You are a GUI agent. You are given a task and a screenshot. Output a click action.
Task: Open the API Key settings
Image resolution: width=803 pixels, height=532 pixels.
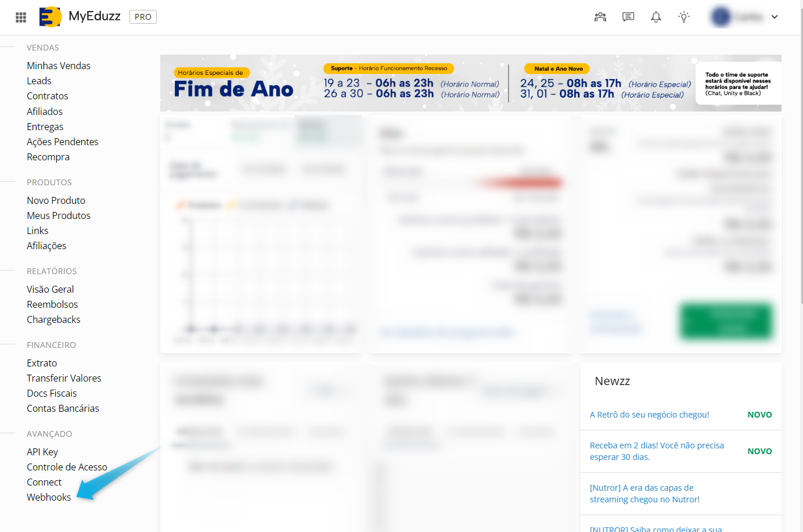coord(42,452)
